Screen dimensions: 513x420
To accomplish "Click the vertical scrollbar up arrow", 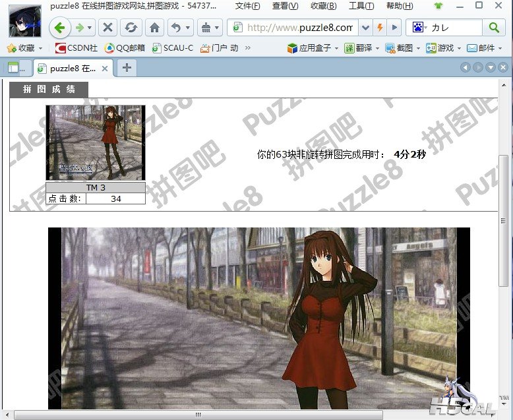I will click(x=504, y=85).
